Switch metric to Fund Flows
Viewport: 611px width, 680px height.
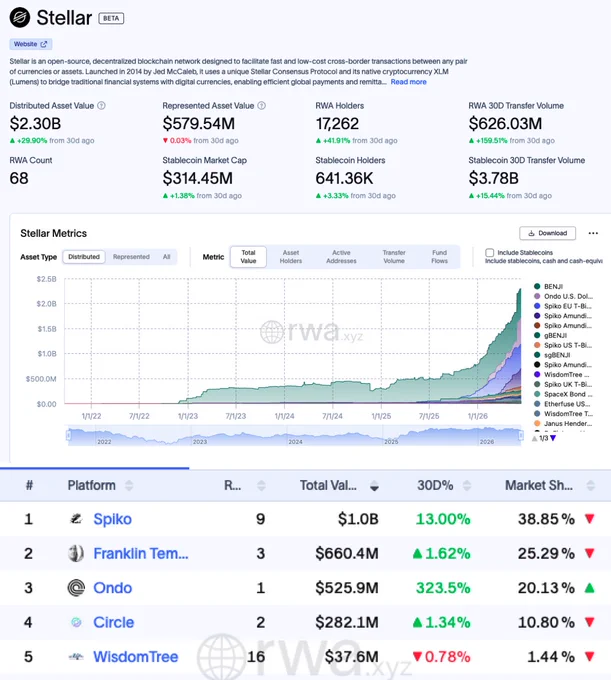point(439,257)
